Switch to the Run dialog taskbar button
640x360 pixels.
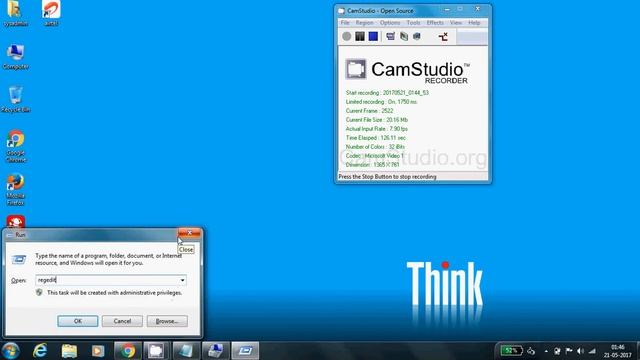(245, 351)
